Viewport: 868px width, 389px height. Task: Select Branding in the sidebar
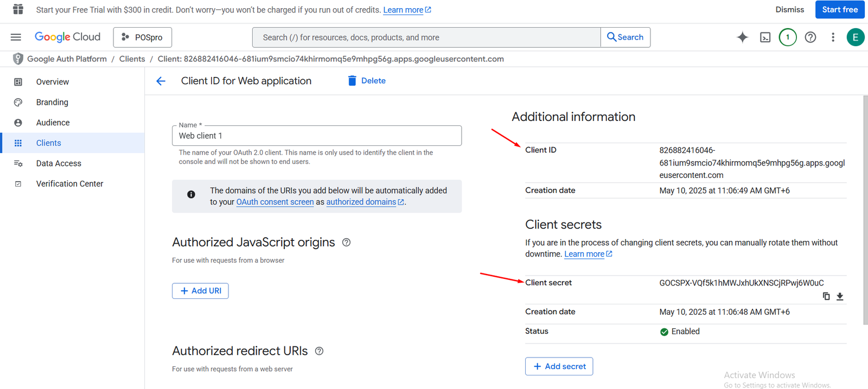click(52, 102)
